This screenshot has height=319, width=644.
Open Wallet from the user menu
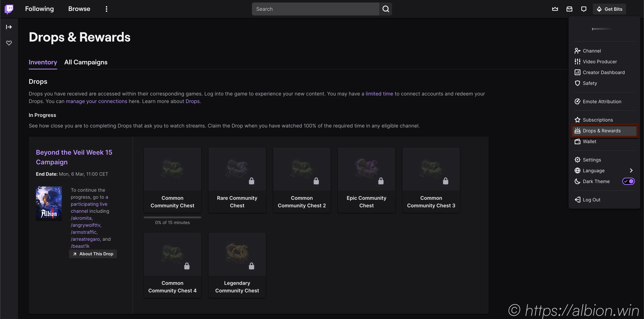(x=589, y=142)
